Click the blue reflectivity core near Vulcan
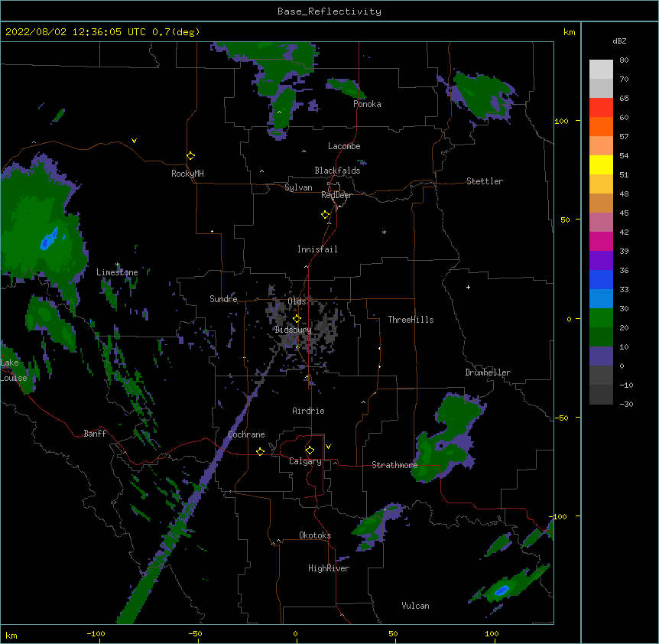This screenshot has height=644, width=659. 502,590
